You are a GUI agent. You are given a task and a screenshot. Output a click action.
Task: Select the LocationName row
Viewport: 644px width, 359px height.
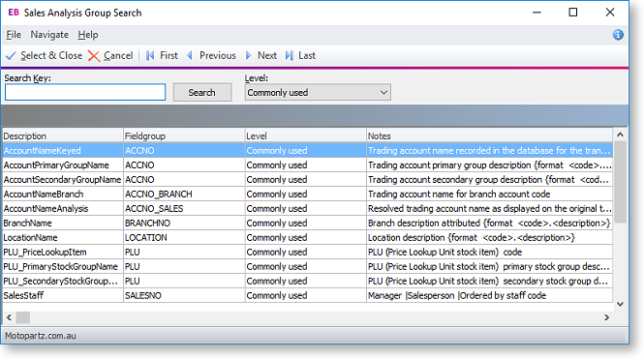point(307,237)
